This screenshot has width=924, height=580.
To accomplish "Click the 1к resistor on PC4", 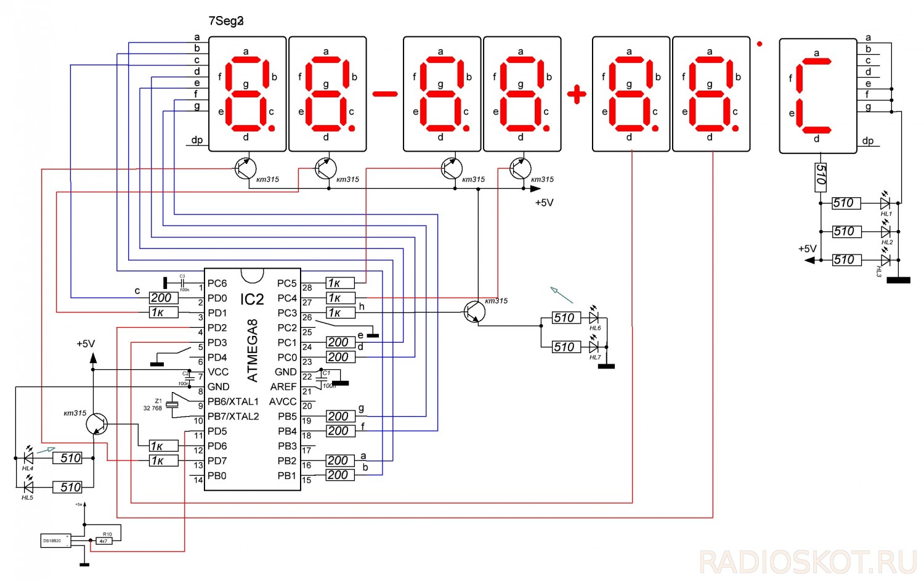I will [341, 298].
